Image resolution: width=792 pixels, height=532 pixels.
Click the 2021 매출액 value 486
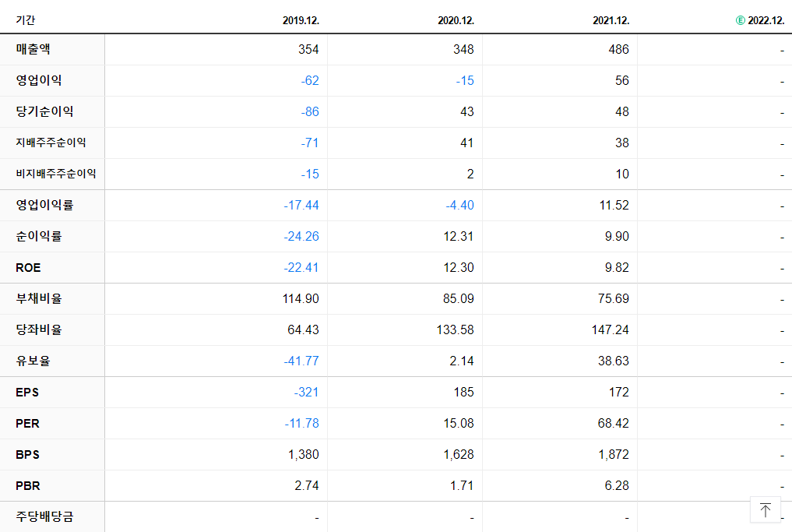[618, 50]
